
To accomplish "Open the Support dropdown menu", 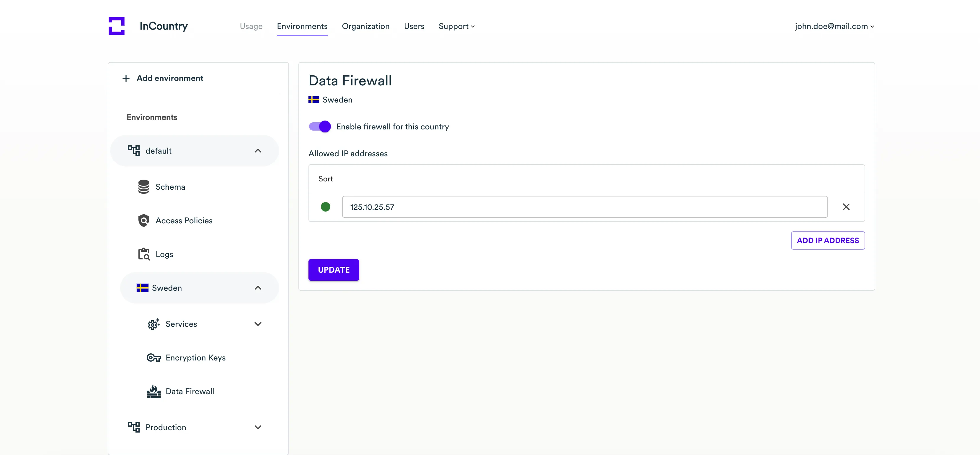I will point(456,26).
